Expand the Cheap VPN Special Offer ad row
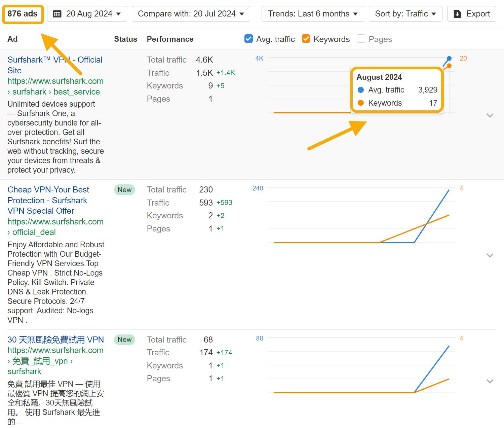Image resolution: width=504 pixels, height=428 pixels. point(490,255)
